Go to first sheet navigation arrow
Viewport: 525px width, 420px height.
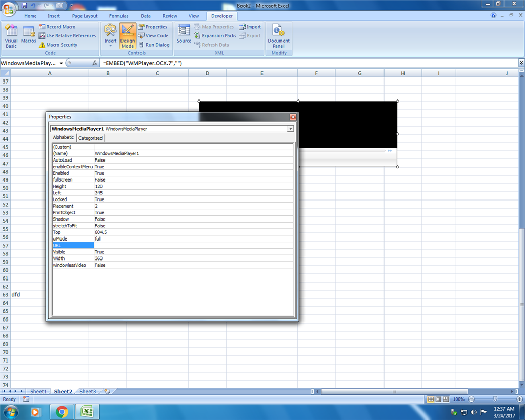click(4, 391)
